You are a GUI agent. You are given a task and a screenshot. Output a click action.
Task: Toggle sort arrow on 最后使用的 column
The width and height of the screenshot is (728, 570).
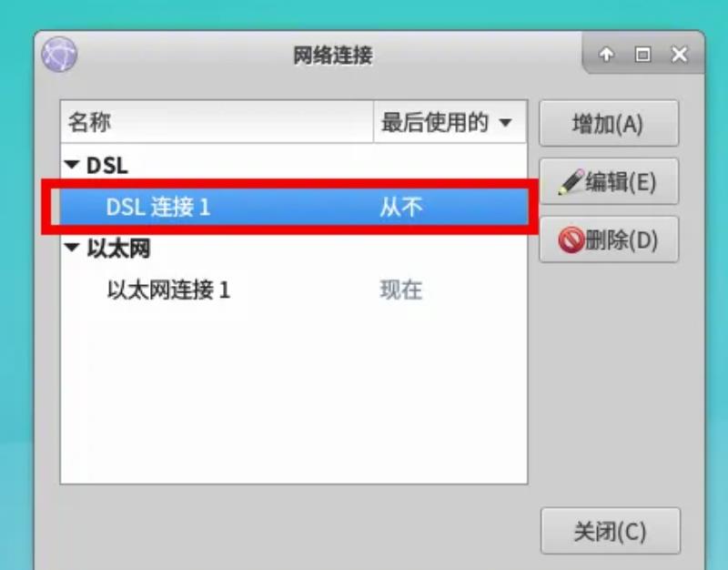[x=505, y=123]
